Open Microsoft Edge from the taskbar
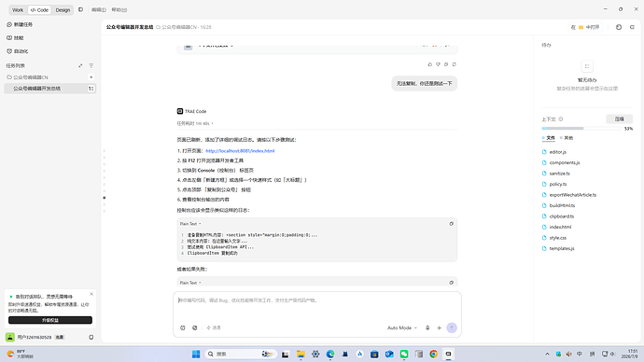 330,354
